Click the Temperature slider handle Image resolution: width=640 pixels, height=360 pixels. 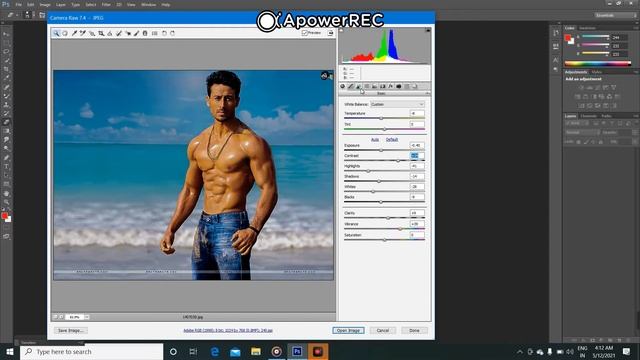(381, 118)
